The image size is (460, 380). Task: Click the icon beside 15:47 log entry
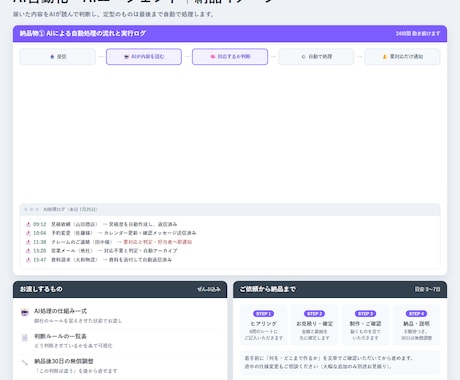[28, 260]
